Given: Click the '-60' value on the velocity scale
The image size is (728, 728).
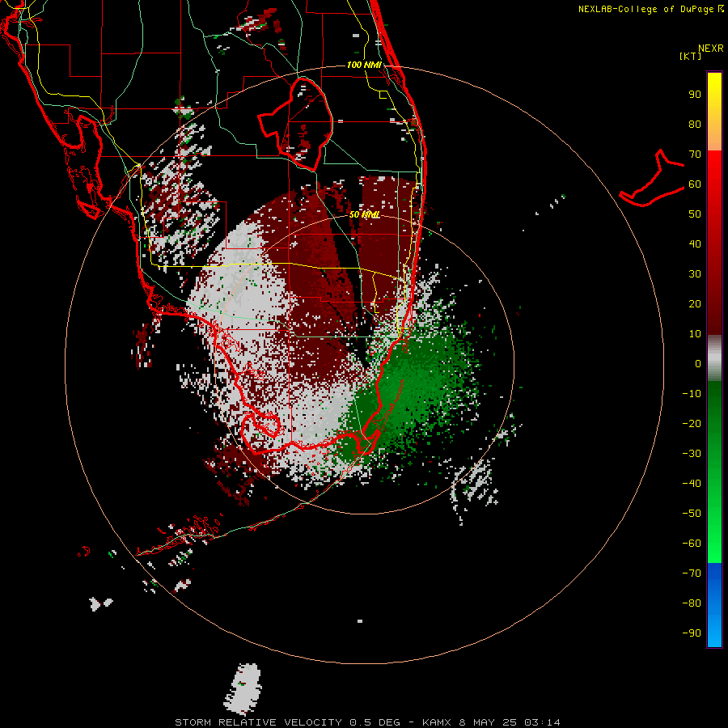Looking at the screenshot, I should coord(692,544).
